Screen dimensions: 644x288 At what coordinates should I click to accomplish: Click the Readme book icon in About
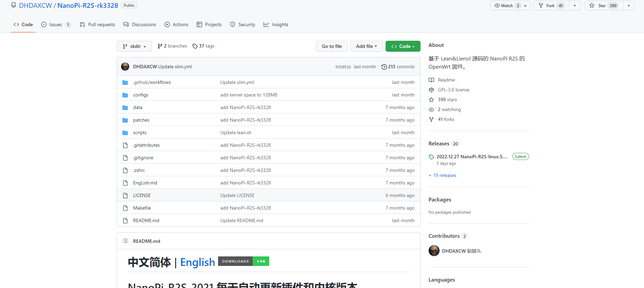pyautogui.click(x=431, y=80)
